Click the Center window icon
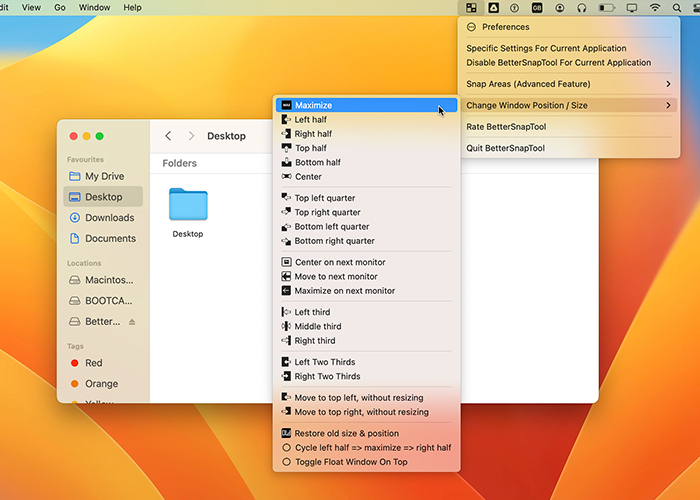The height and width of the screenshot is (500, 700). coord(286,177)
